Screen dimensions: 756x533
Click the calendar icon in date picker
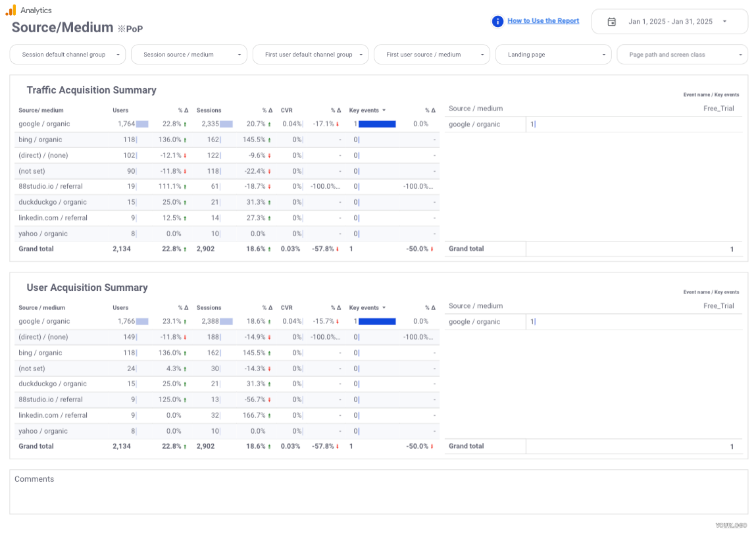(x=611, y=22)
